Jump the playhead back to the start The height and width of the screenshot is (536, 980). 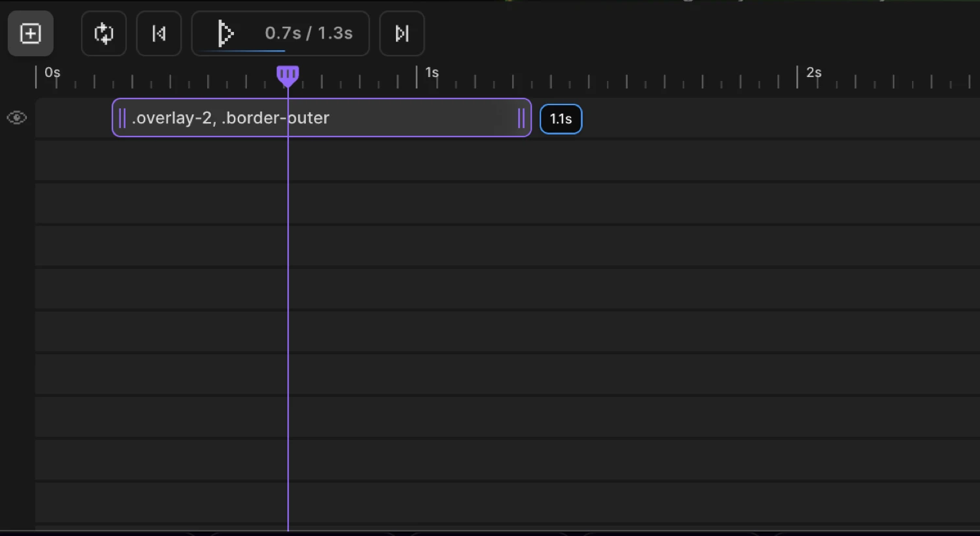coord(159,33)
